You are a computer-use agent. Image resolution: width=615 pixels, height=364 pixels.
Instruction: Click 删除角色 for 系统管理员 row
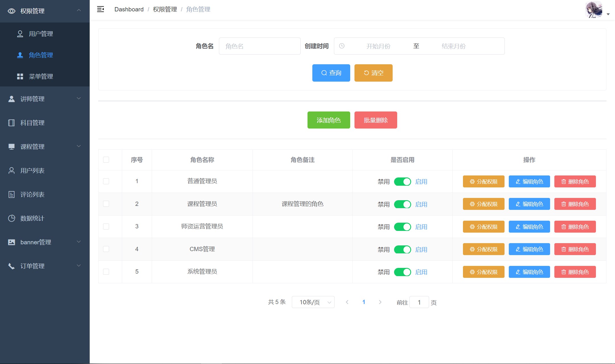[575, 272]
